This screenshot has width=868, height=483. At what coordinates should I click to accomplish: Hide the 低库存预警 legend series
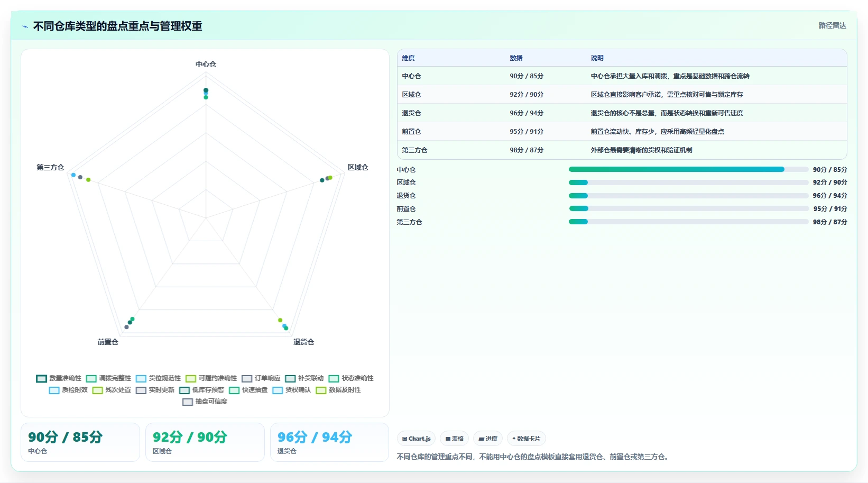click(201, 390)
